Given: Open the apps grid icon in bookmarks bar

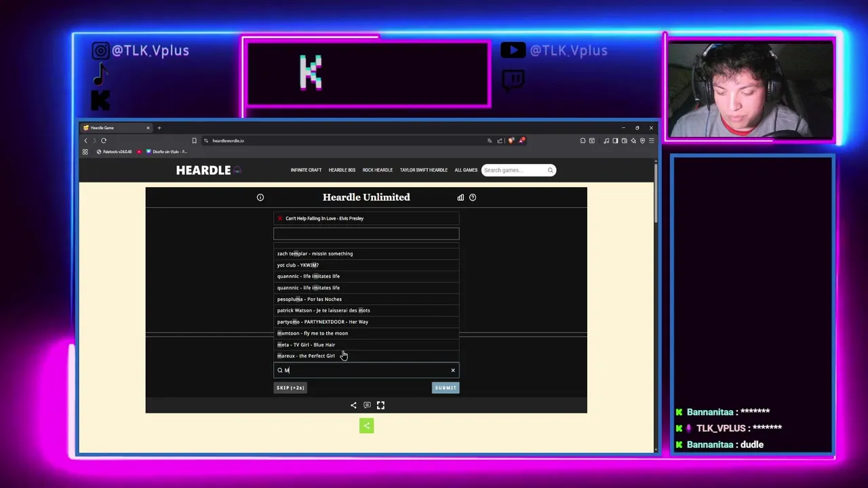Looking at the screenshot, I should (x=85, y=152).
